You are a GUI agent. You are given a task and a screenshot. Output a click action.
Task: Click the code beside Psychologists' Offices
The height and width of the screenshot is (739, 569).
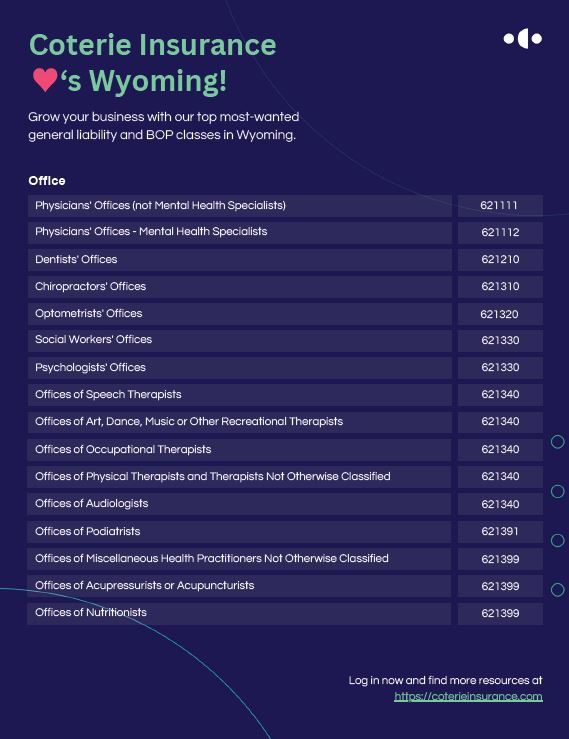pyautogui.click(x=500, y=368)
